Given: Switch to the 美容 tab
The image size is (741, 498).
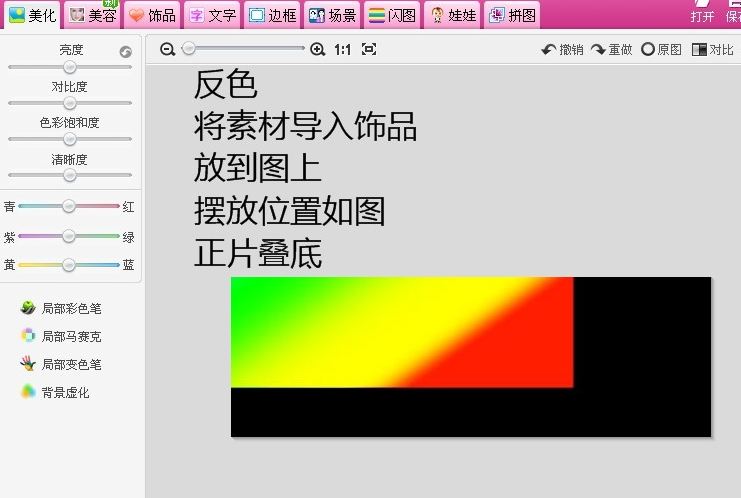Looking at the screenshot, I should point(92,15).
